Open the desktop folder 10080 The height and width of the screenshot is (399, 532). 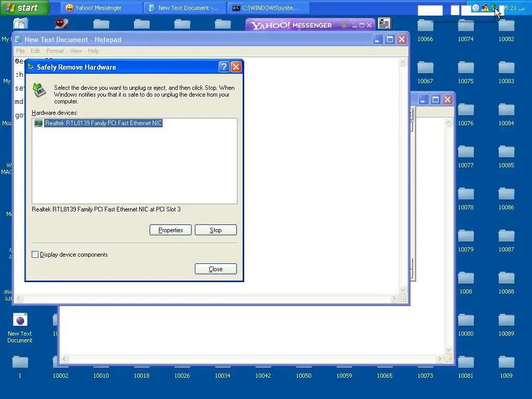pos(465,325)
